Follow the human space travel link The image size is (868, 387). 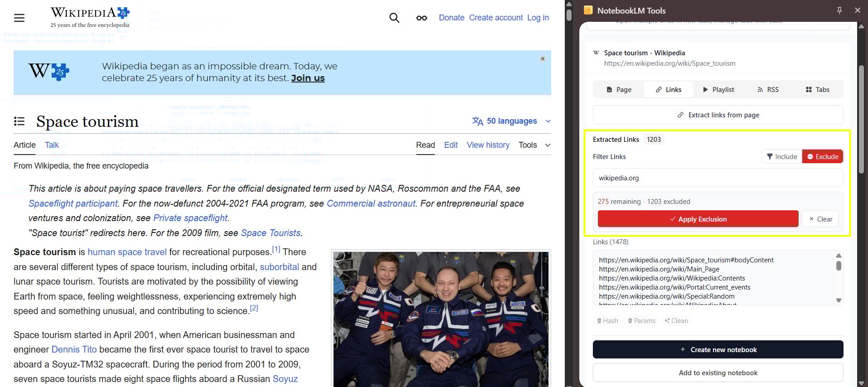127,252
